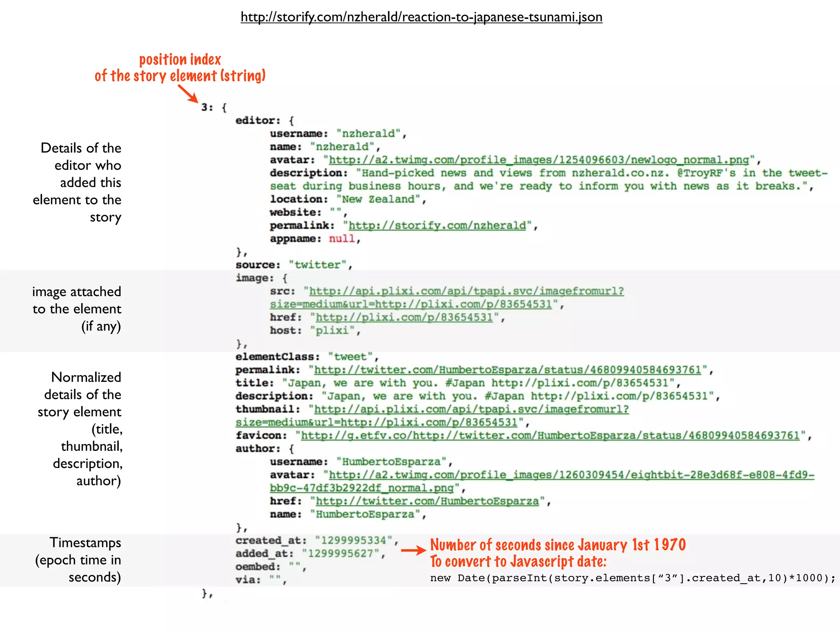
Task: Click the location value "New Zealand"
Action: point(378,199)
